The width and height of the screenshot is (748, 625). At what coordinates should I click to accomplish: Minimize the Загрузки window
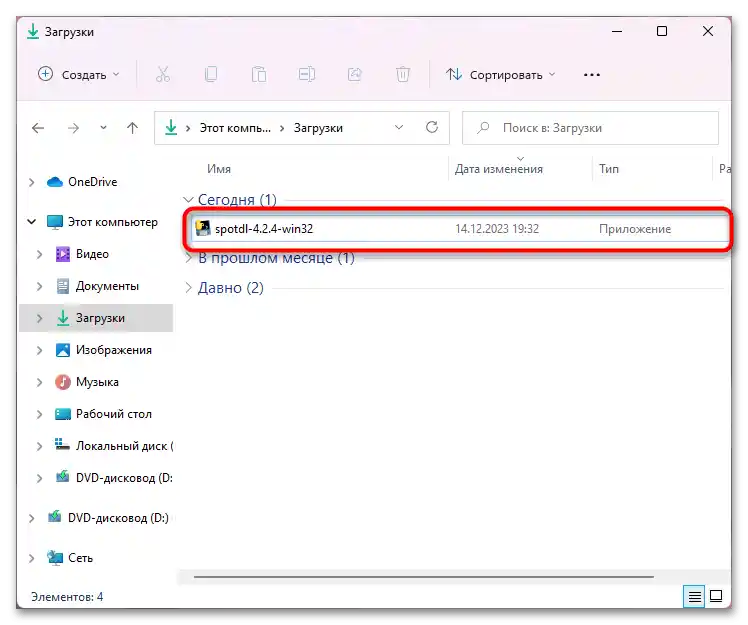(617, 31)
